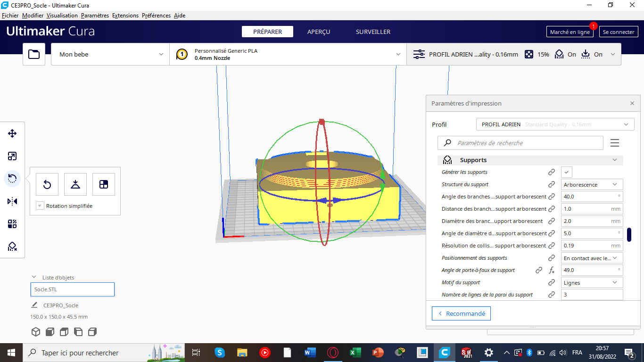Select Socle.STL in the object list
Image resolution: width=644 pixels, height=362 pixels.
73,289
